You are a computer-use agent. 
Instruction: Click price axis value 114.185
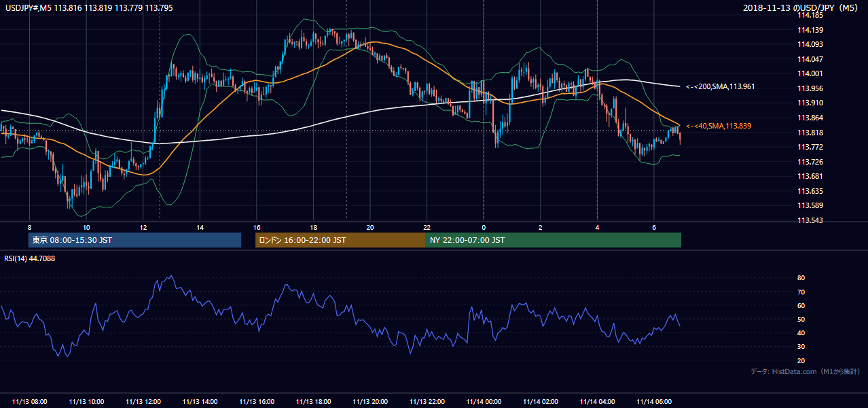point(810,15)
